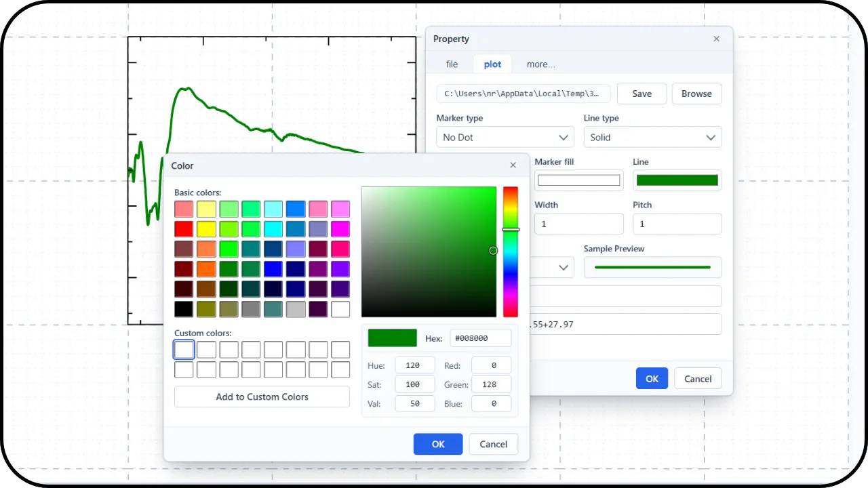This screenshot has width=868, height=488.
Task: Click the Green value field
Action: click(491, 384)
